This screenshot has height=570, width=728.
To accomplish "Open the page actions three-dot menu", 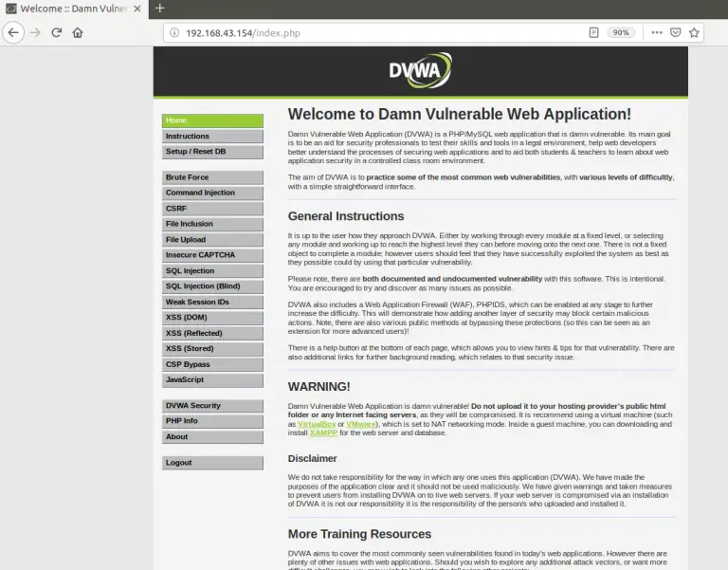I will (x=656, y=32).
